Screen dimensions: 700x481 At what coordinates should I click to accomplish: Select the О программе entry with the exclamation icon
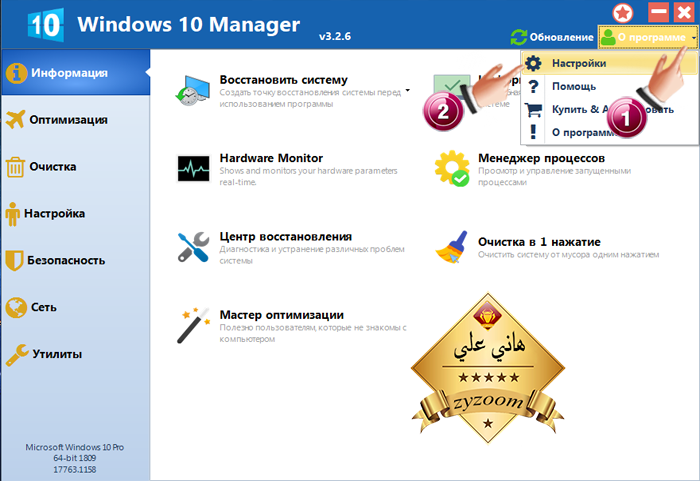coord(609,133)
